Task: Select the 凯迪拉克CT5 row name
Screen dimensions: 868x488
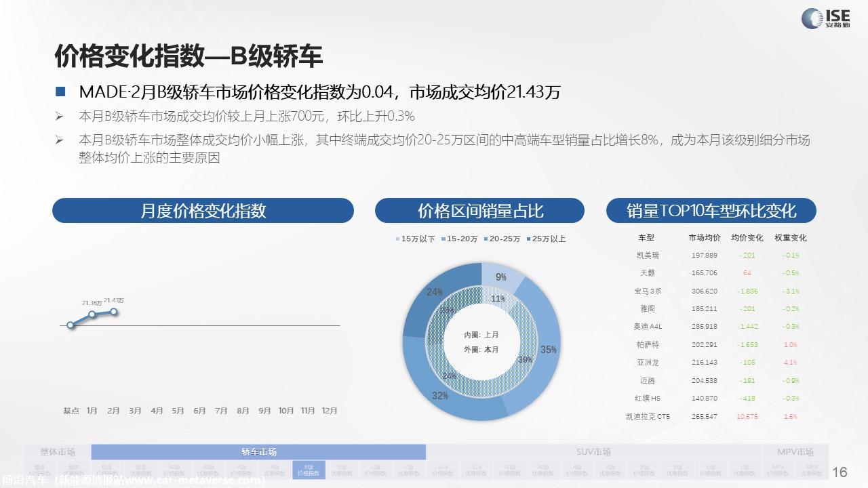Action: click(x=648, y=416)
